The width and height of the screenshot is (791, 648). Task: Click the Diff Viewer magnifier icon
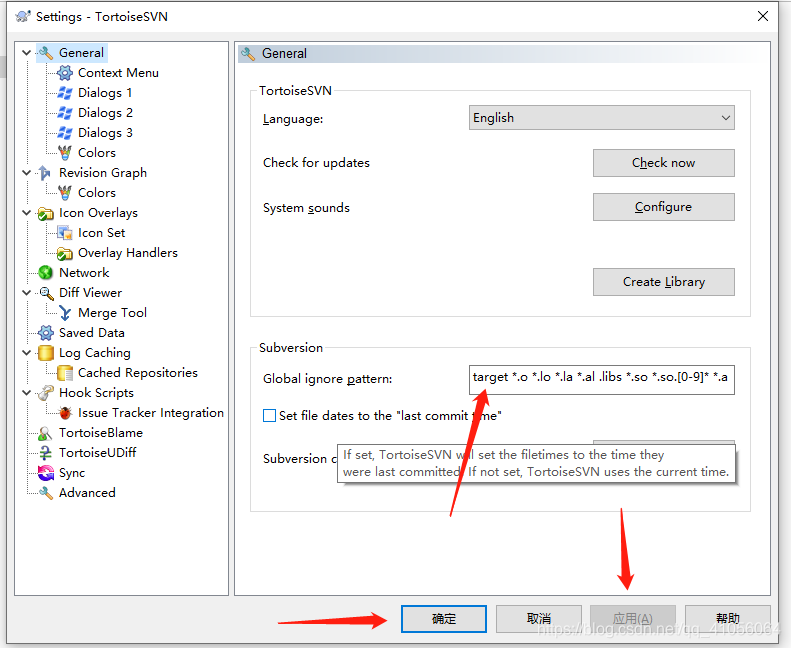coord(46,293)
